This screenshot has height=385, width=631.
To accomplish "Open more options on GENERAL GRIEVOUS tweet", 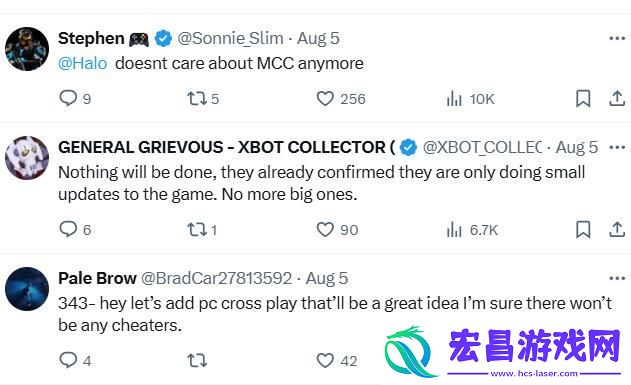I will coord(617,148).
